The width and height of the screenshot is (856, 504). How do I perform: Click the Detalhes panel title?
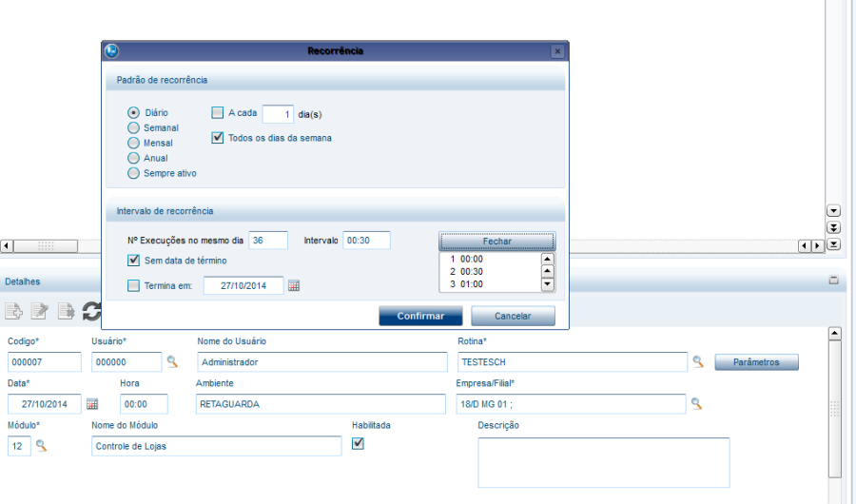[23, 281]
